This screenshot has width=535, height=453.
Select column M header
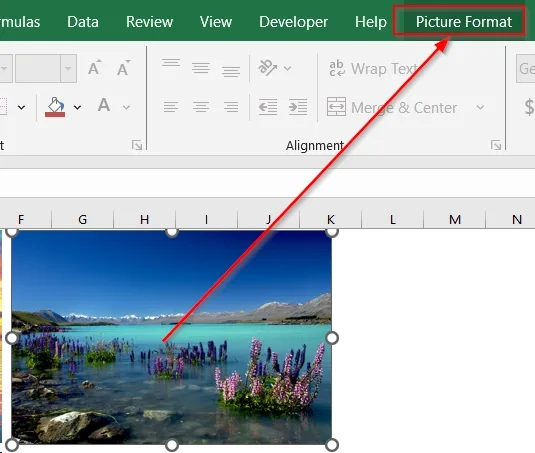pyautogui.click(x=454, y=219)
